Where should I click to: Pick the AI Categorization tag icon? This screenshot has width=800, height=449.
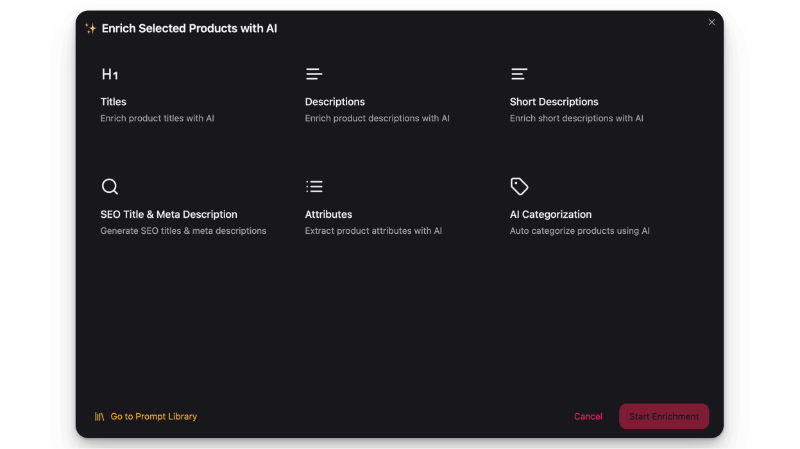coord(519,187)
